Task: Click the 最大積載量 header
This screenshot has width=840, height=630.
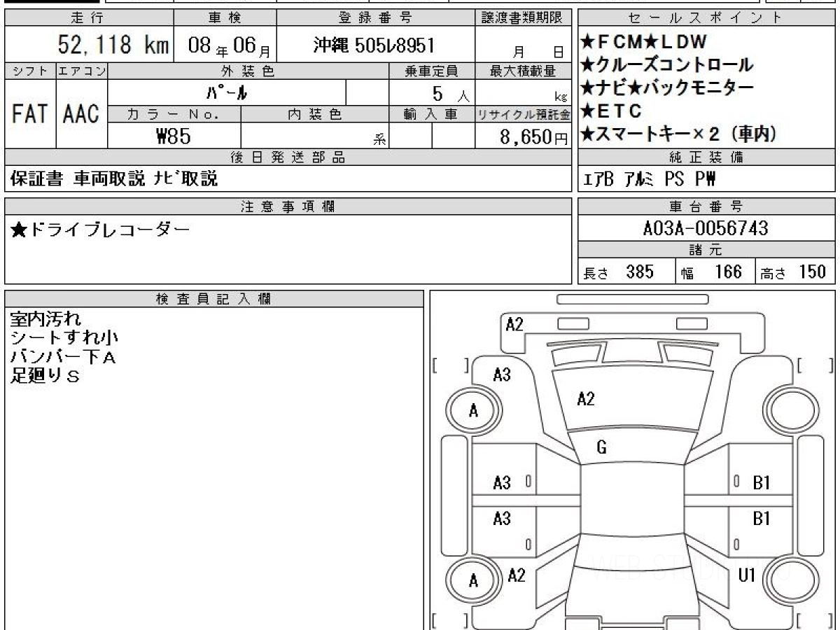Action: point(524,71)
